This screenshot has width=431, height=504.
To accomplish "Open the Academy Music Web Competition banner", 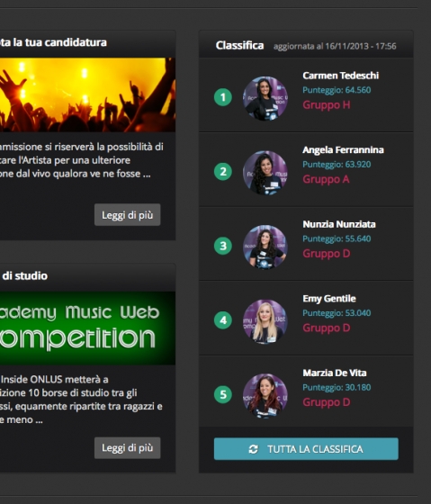I will coord(88,328).
